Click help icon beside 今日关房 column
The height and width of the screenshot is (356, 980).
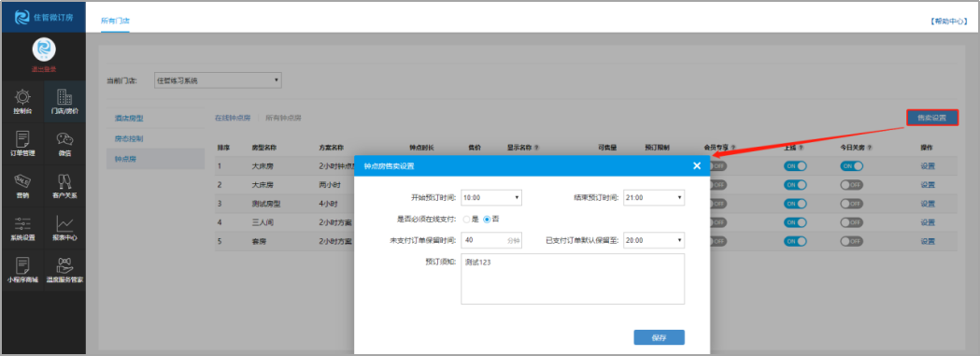870,148
